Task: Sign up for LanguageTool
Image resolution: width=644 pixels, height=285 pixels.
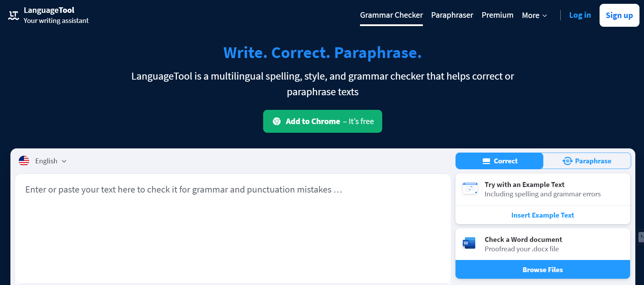Action: point(619,15)
